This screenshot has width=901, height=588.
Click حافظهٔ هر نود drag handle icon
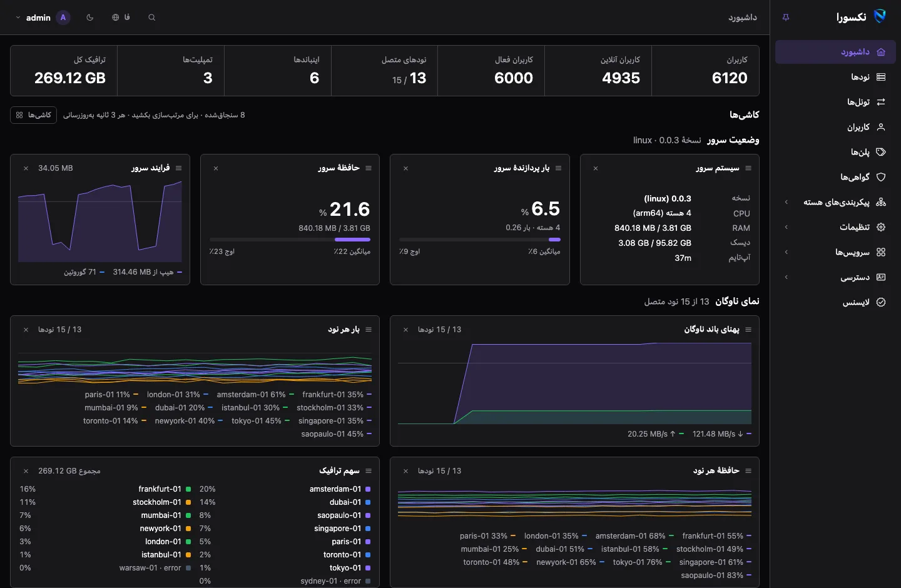tap(748, 471)
